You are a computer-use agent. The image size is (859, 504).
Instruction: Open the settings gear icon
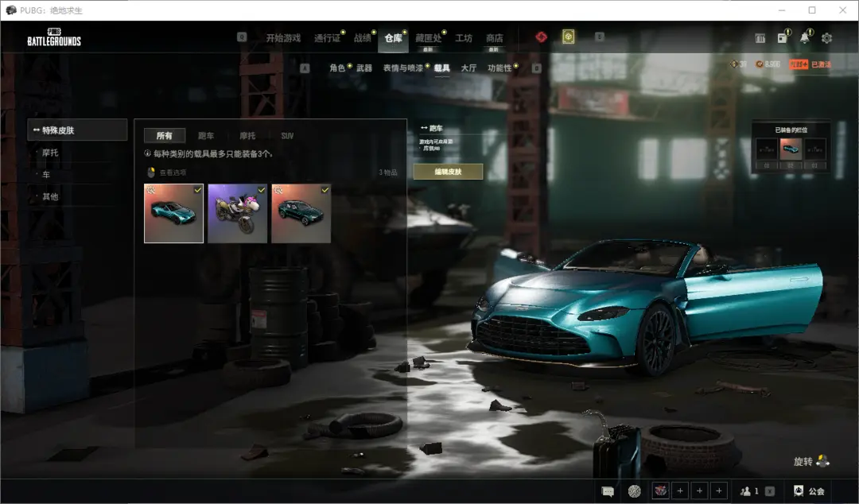tap(826, 38)
